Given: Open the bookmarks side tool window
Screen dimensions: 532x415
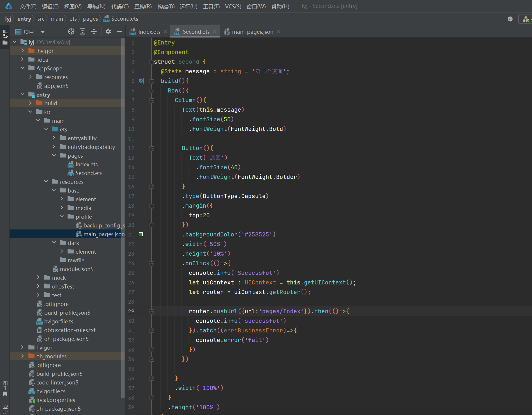Looking at the screenshot, I should [5, 389].
